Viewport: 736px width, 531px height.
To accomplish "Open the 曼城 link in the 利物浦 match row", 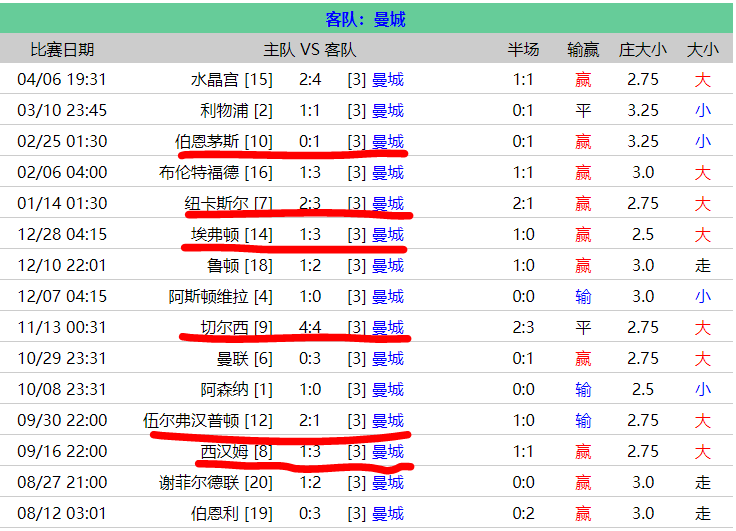I will pyautogui.click(x=387, y=111).
